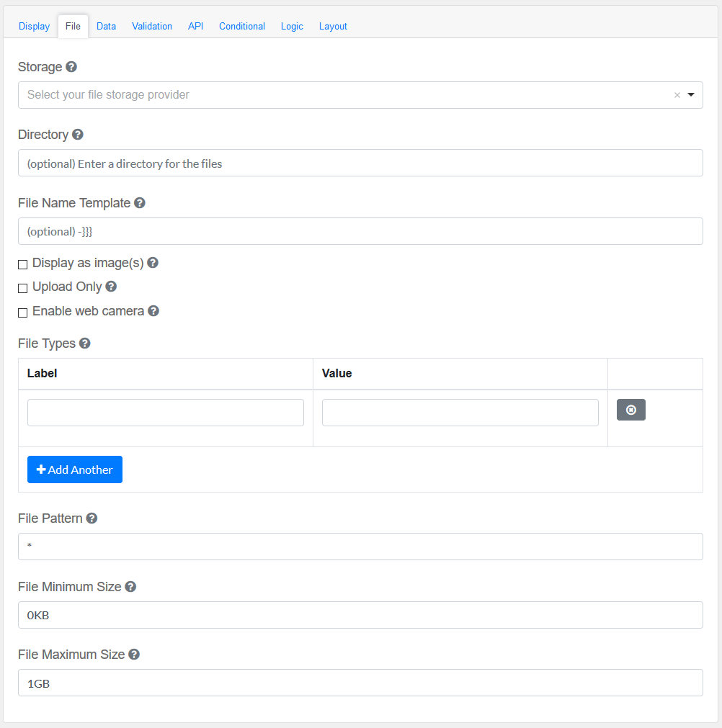This screenshot has width=722, height=728.
Task: Click the File Types help icon
Action: [x=85, y=343]
